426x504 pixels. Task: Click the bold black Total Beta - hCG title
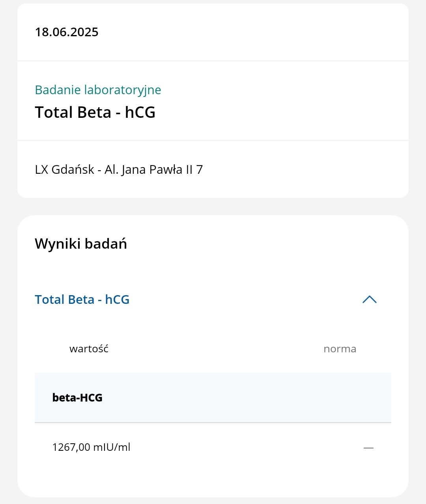95,112
